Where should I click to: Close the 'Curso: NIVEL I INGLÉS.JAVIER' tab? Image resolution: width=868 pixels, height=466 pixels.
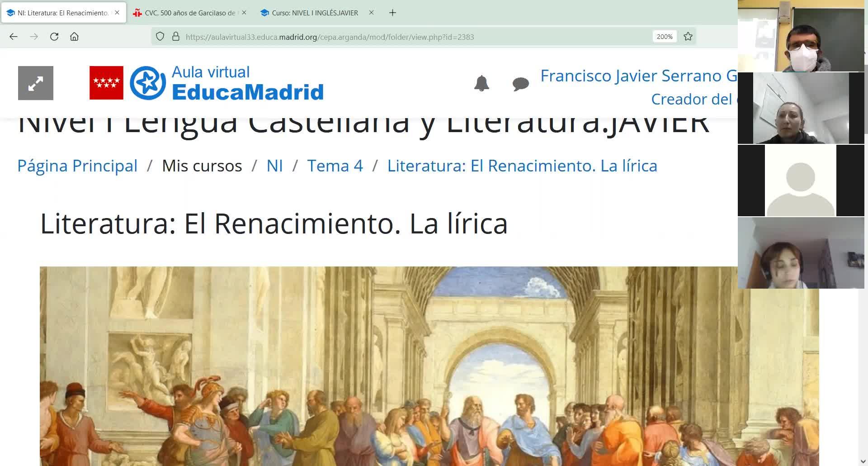(x=371, y=13)
